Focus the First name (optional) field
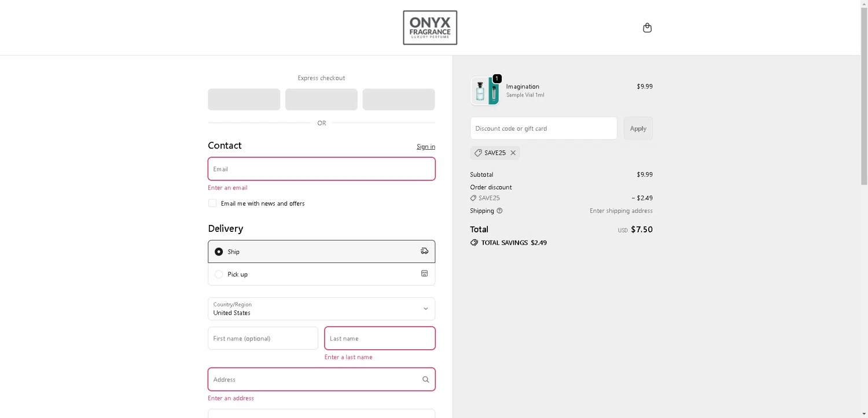This screenshot has height=418, width=868. tap(263, 338)
